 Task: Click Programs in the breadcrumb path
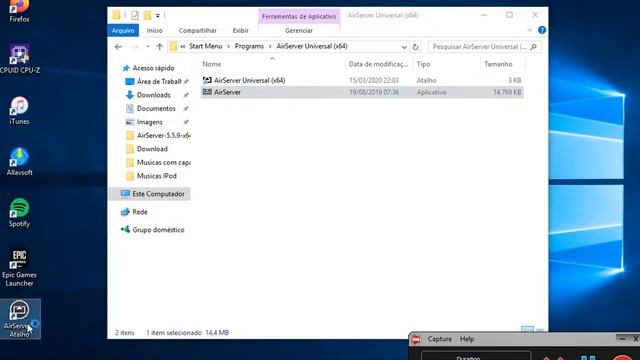pos(249,47)
